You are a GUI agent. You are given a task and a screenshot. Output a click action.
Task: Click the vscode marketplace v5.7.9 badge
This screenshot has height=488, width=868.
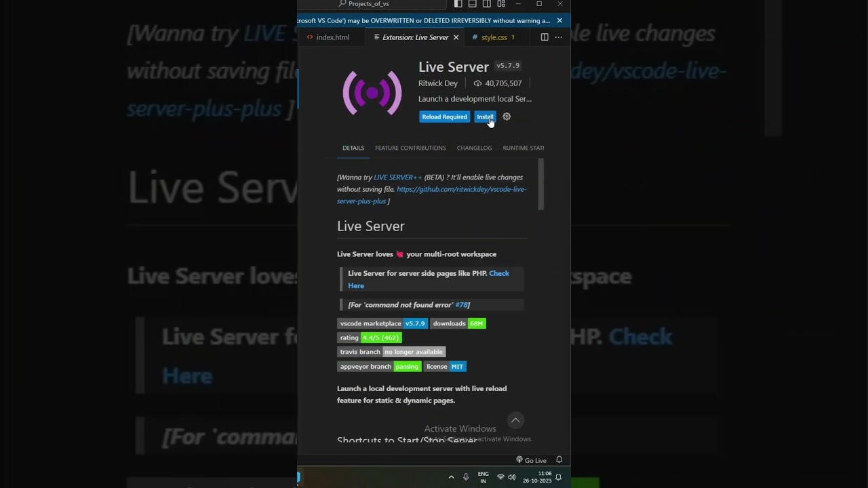[382, 323]
